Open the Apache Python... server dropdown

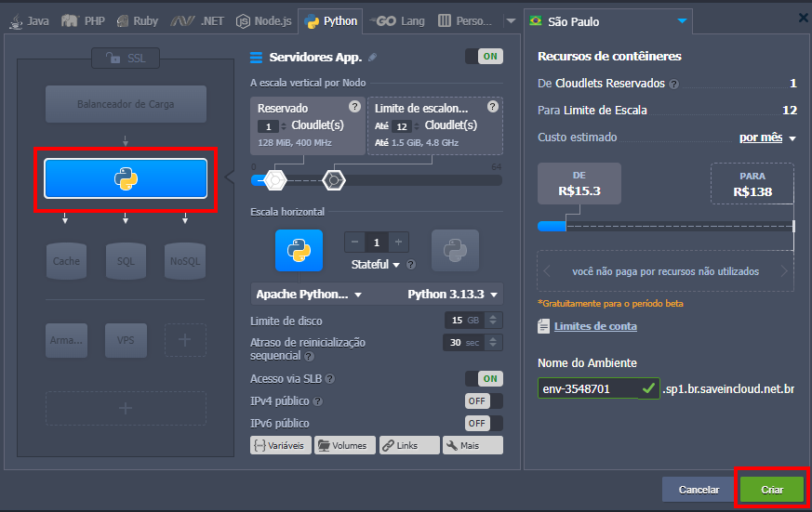pyautogui.click(x=309, y=295)
